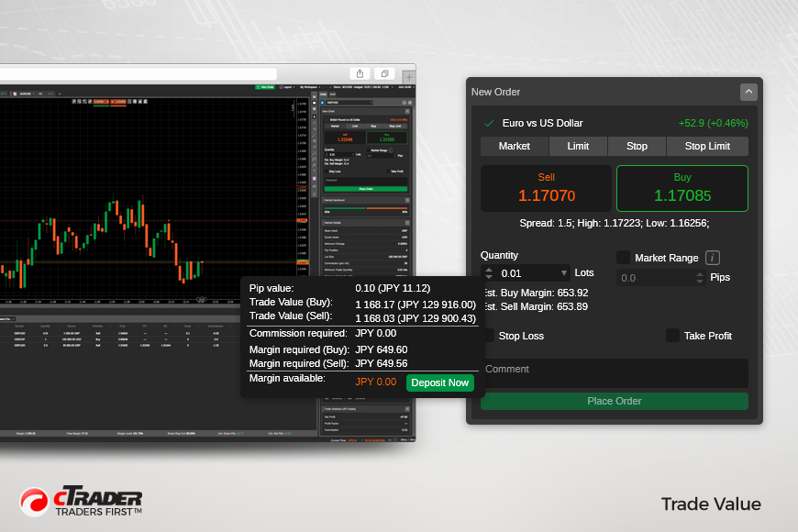Image resolution: width=798 pixels, height=532 pixels.
Task: Close the small New Order section
Action: pyautogui.click(x=407, y=112)
